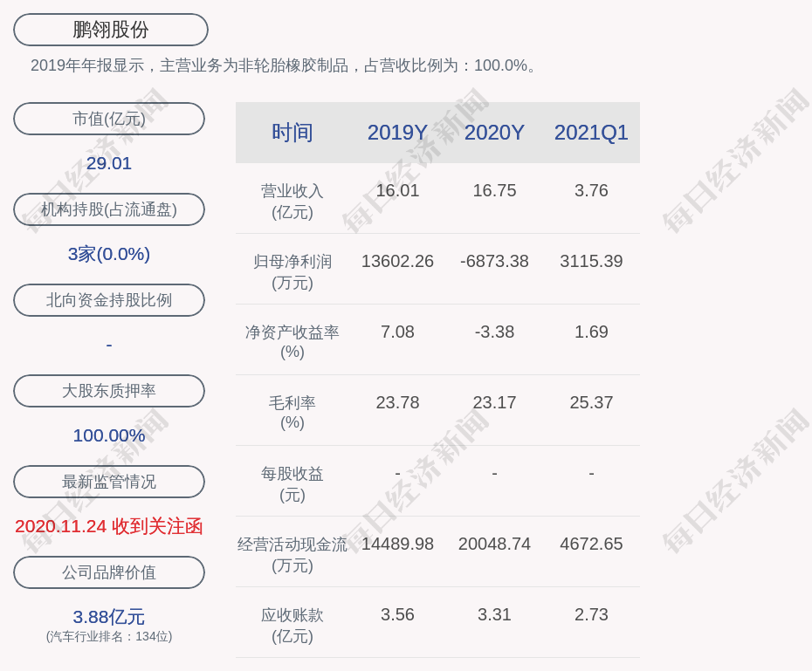Image resolution: width=812 pixels, height=671 pixels.
Task: Select net profit value -6873.38
Action: coord(494,261)
